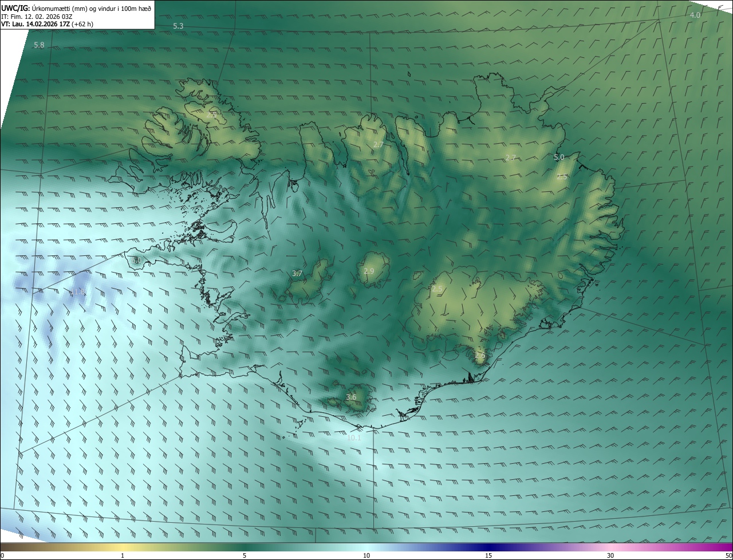
Task: Pick the dark navy colorbar segment at 15
Action: [488, 547]
